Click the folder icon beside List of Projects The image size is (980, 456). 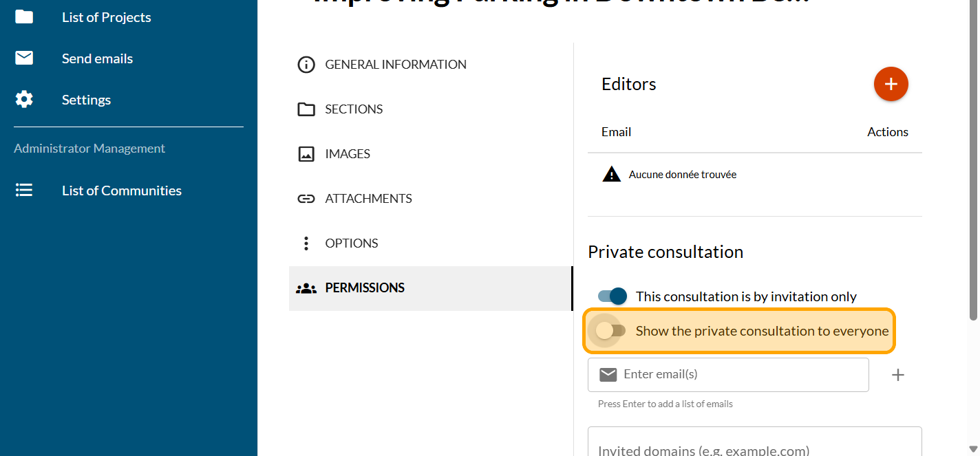[x=24, y=17]
